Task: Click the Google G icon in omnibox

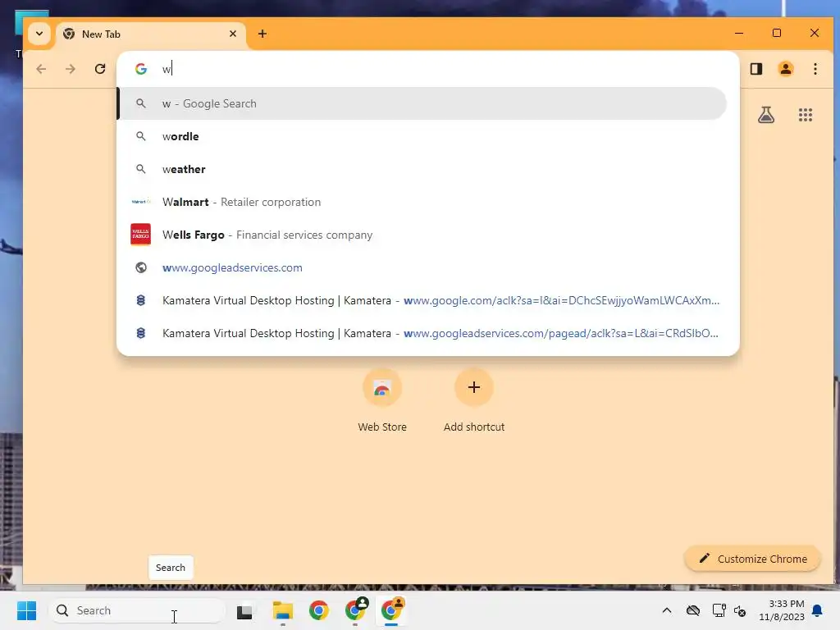Action: point(141,69)
